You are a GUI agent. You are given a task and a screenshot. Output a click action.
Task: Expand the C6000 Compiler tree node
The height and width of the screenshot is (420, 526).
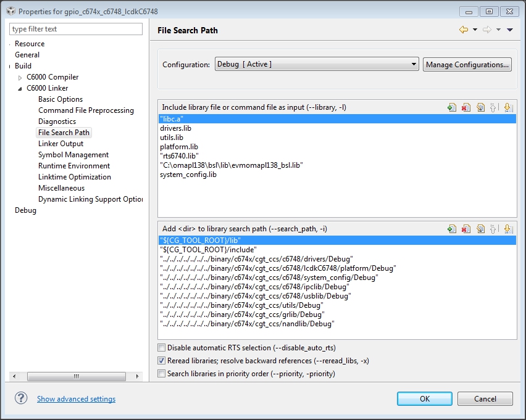[20, 78]
